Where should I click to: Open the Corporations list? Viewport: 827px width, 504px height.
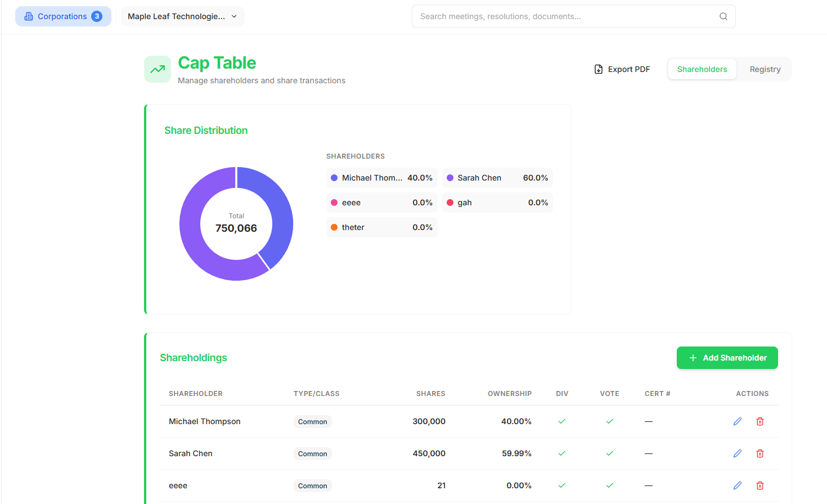click(x=63, y=16)
